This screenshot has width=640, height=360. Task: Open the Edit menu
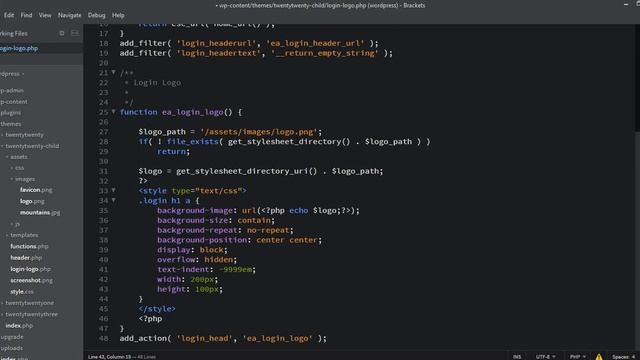(x=9, y=15)
